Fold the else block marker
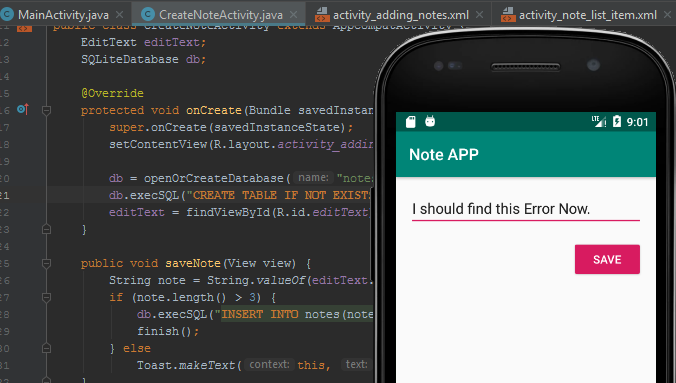 (x=47, y=348)
